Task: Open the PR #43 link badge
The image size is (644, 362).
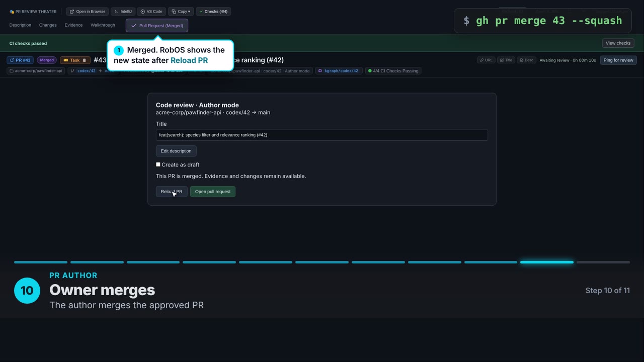Action: (x=20, y=60)
